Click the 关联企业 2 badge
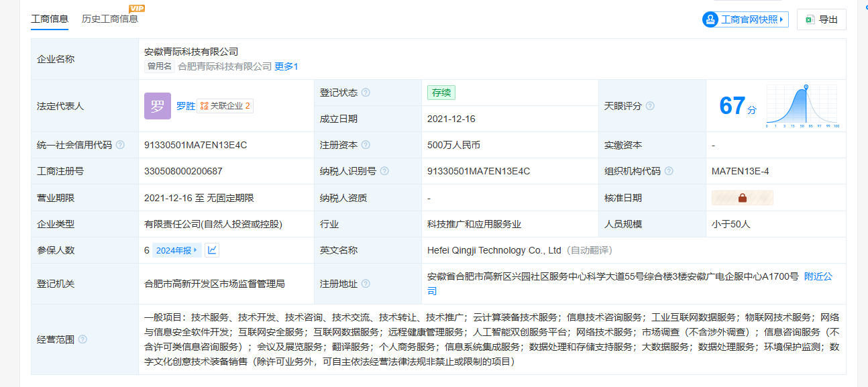Viewport: 868px width, 387px height. [225, 106]
